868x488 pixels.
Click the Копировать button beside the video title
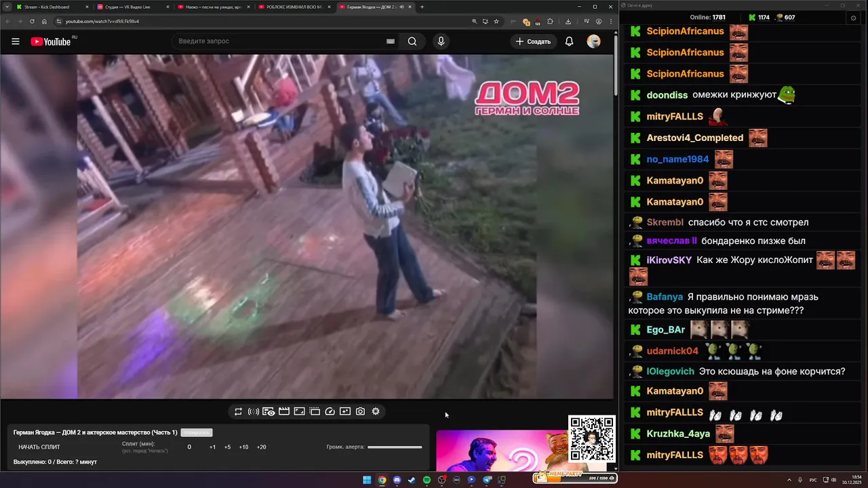click(x=197, y=432)
